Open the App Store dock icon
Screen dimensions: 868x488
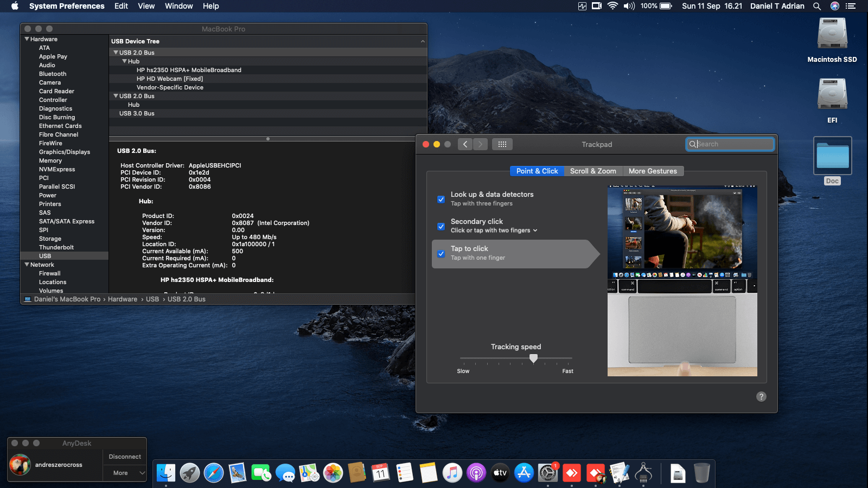click(524, 473)
